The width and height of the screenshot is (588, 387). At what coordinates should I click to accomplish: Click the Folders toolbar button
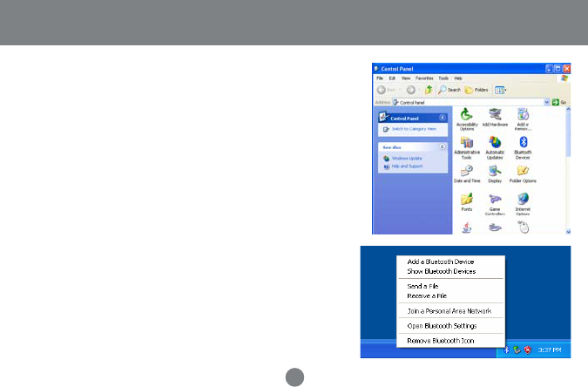click(476, 90)
